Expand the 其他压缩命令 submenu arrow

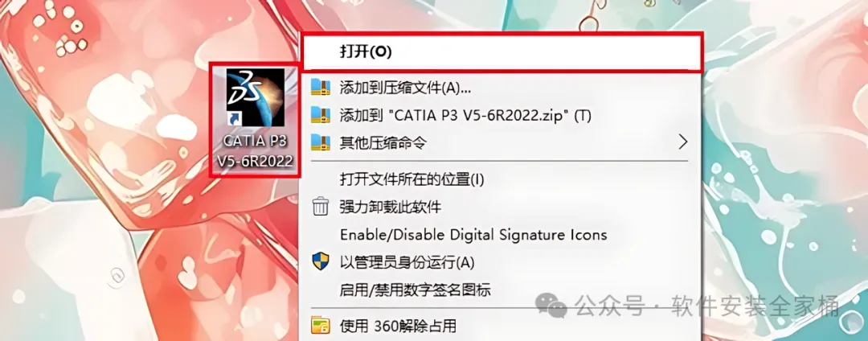[682, 143]
